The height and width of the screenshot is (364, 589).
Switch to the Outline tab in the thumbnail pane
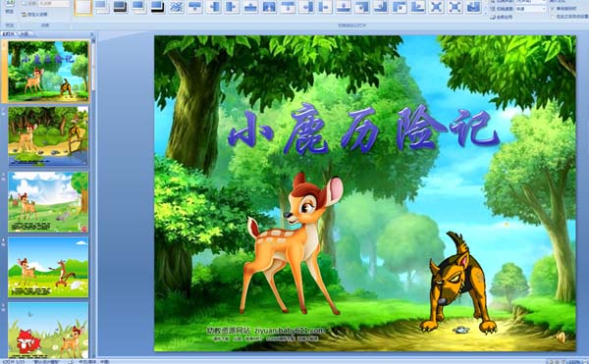(25, 33)
